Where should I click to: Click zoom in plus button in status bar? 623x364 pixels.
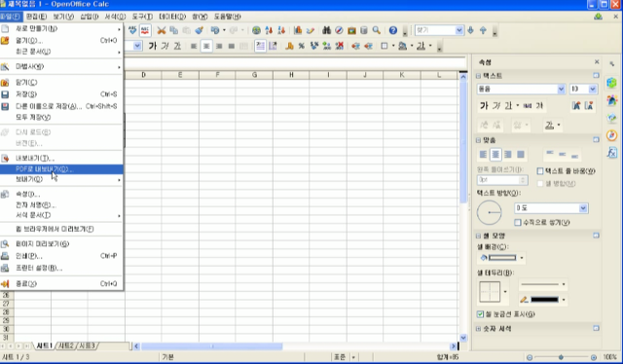(x=593, y=357)
